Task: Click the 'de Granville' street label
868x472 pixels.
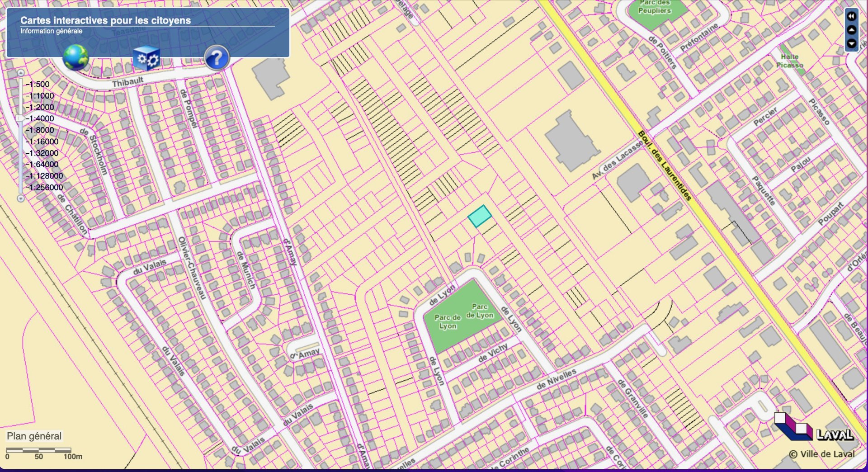Action: click(x=633, y=398)
